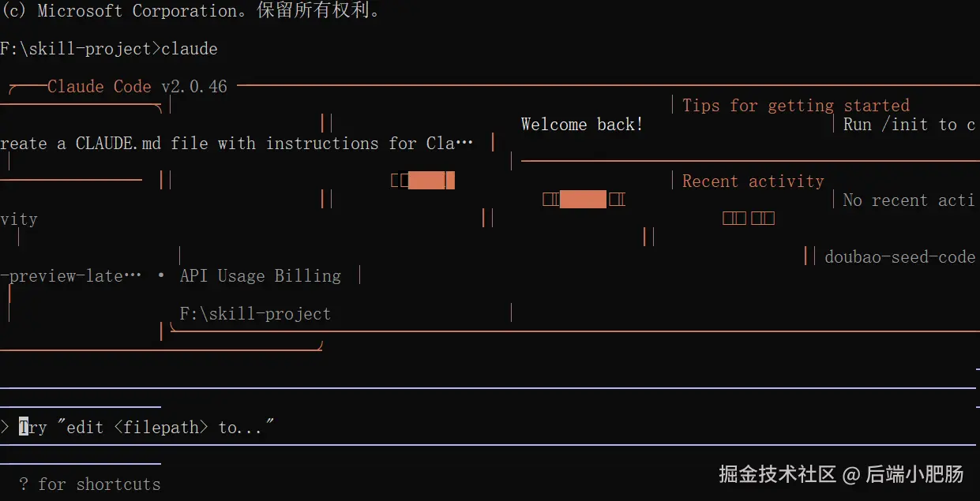Click the "? for shortcuts" hint
The width and height of the screenshot is (980, 501).
90,484
